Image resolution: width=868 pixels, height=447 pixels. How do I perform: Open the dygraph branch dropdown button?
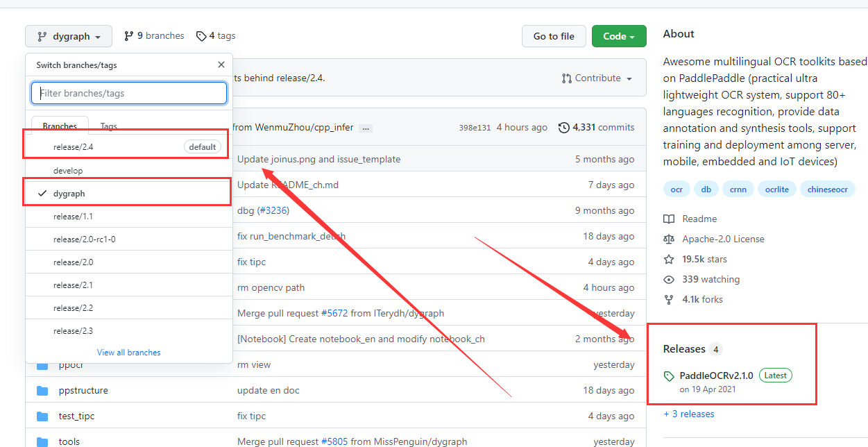point(68,36)
